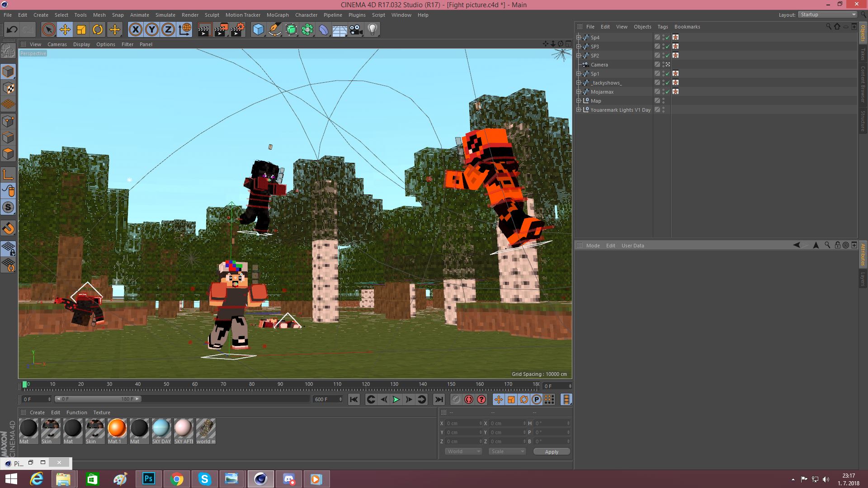Image resolution: width=868 pixels, height=488 pixels.
Task: Open the spline Pen tool icon
Action: click(274, 30)
